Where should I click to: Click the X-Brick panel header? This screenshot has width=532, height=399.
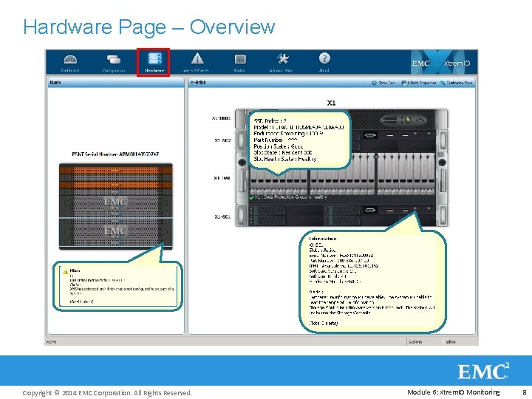pyautogui.click(x=332, y=83)
